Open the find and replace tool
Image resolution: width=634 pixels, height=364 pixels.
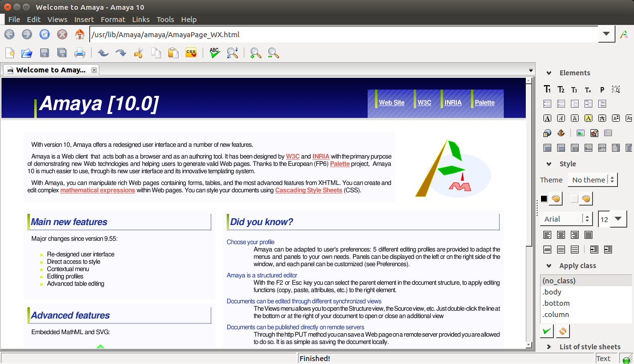233,53
